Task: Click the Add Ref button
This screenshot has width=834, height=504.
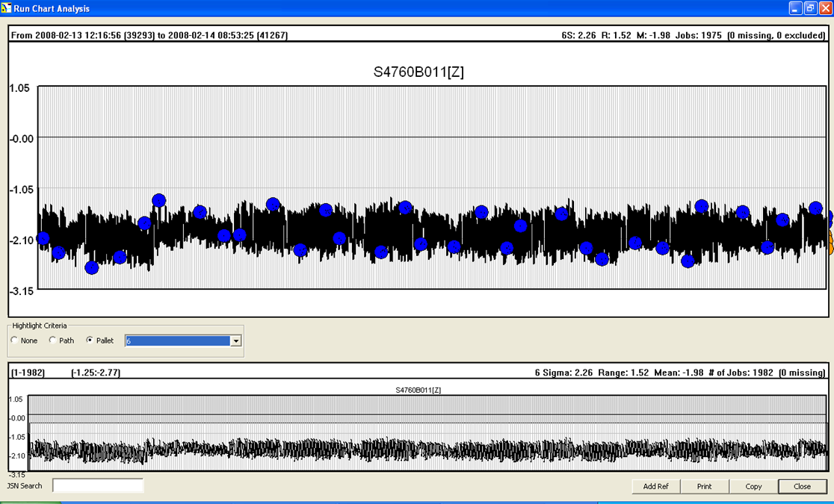Action: [655, 486]
